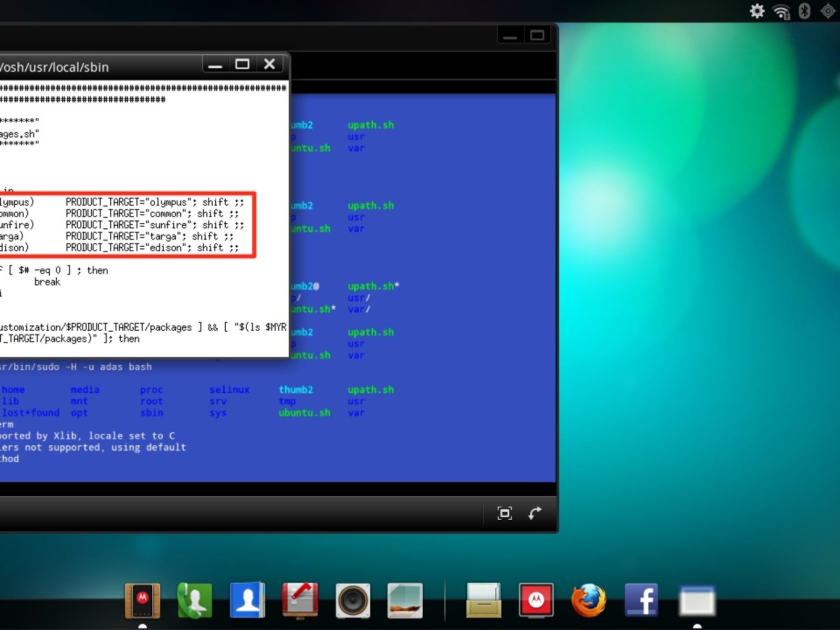Toggle fullscreen for the phone view window
This screenshot has height=630, width=840.
tap(505, 513)
